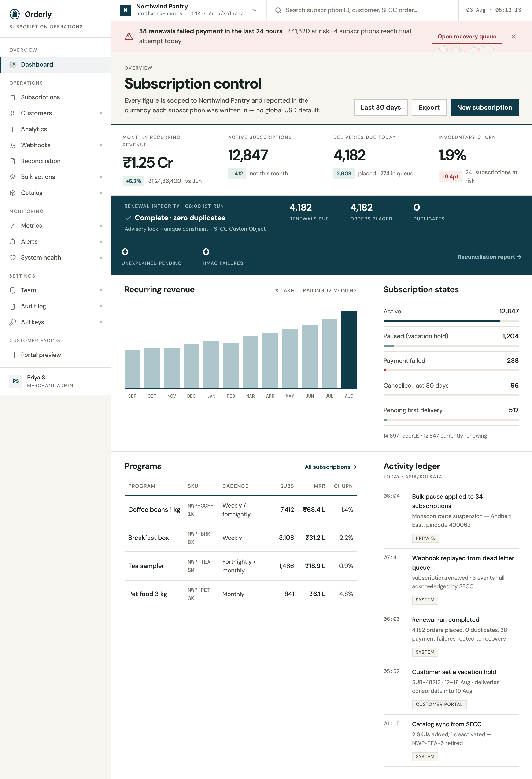This screenshot has height=779, width=532.
Task: Click the Team shield icon
Action: 13,290
